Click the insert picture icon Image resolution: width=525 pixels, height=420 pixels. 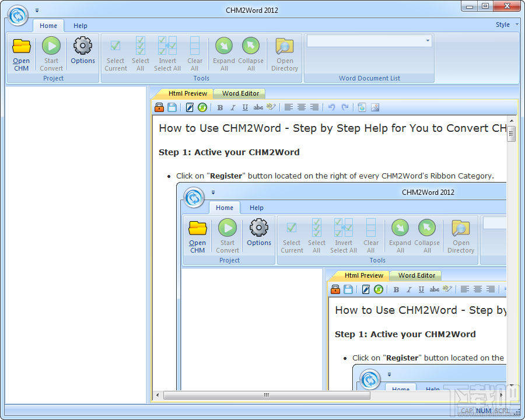coord(375,107)
